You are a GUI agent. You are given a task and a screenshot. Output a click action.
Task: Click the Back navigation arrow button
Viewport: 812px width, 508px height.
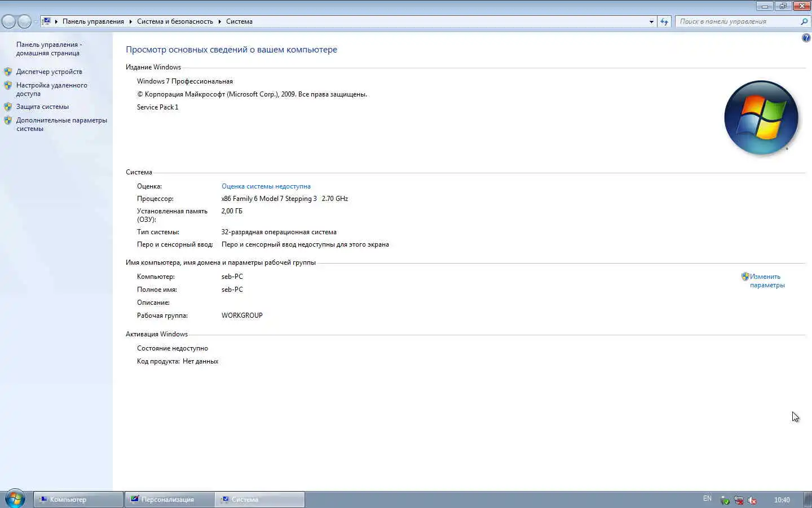click(8, 21)
